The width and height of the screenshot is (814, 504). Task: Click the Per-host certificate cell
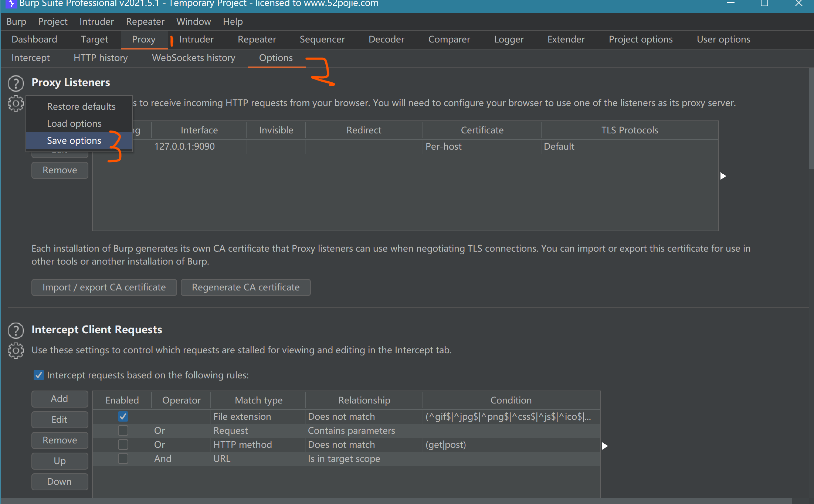(482, 147)
